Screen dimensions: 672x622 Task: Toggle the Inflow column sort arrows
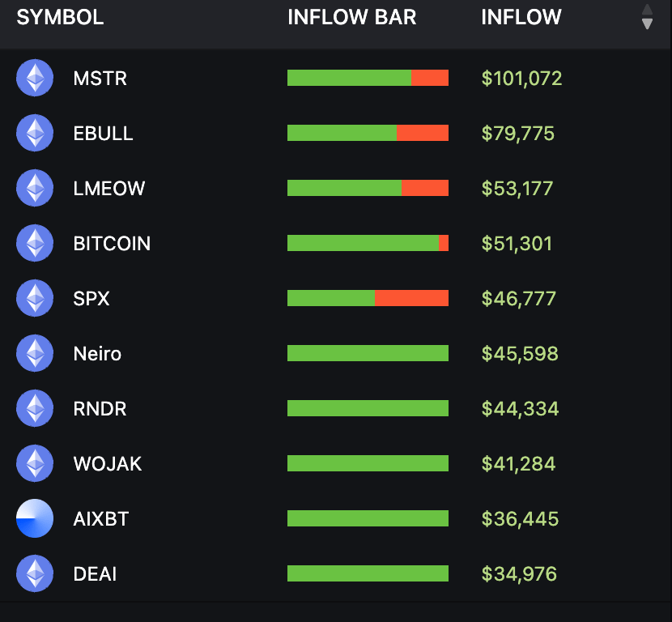647,17
